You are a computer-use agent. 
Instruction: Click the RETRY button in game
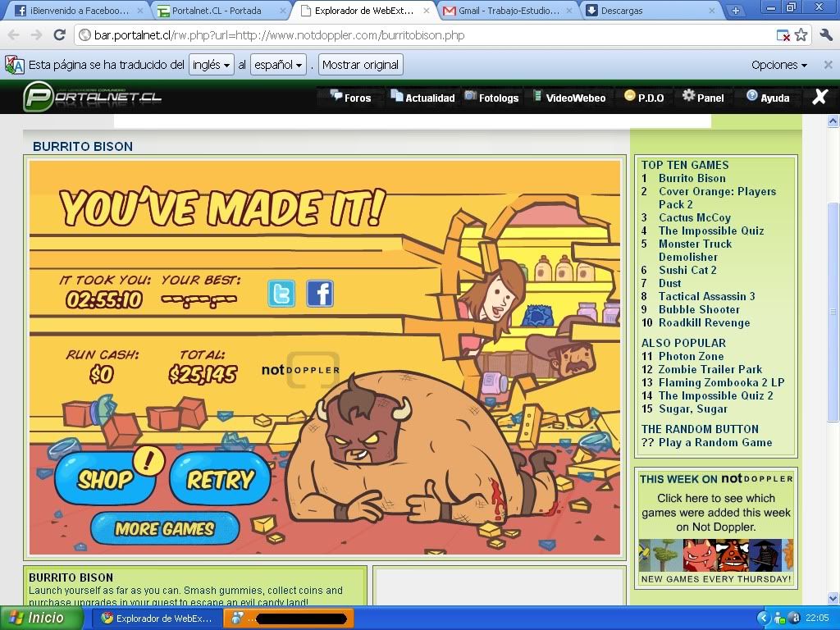pos(220,479)
